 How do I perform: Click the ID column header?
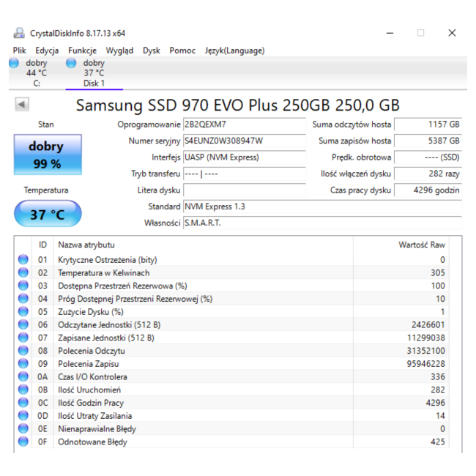pos(42,245)
